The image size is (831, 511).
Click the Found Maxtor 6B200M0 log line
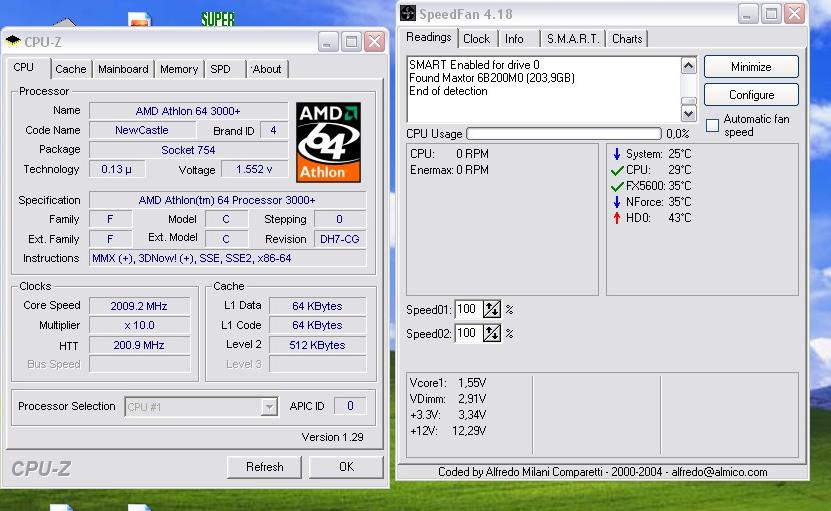click(x=492, y=78)
